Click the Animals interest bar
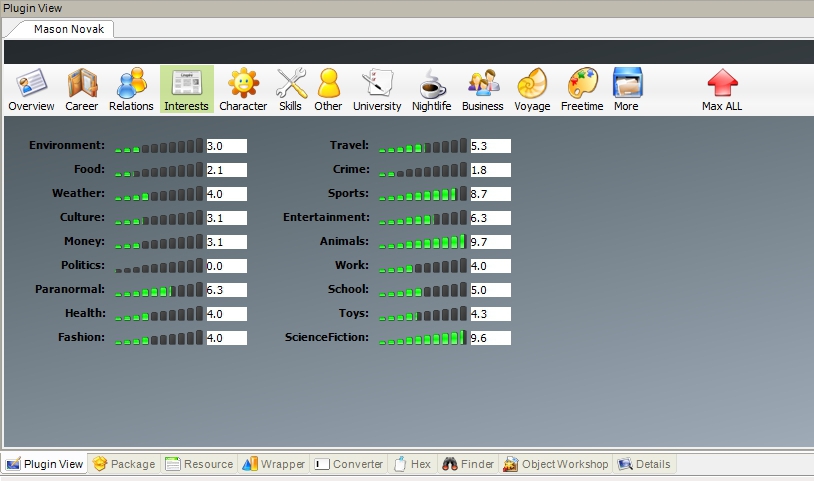Viewport: 814px width, 481px height. tap(423, 241)
